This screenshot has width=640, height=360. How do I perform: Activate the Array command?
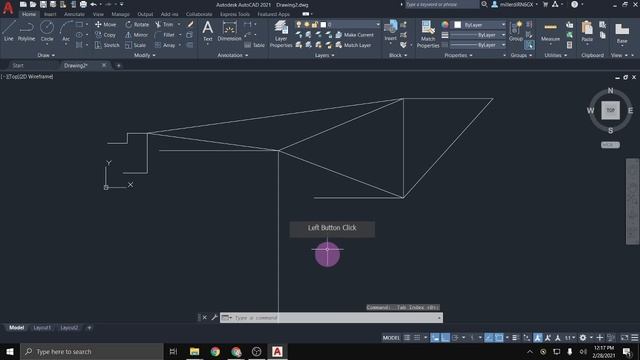pos(165,45)
